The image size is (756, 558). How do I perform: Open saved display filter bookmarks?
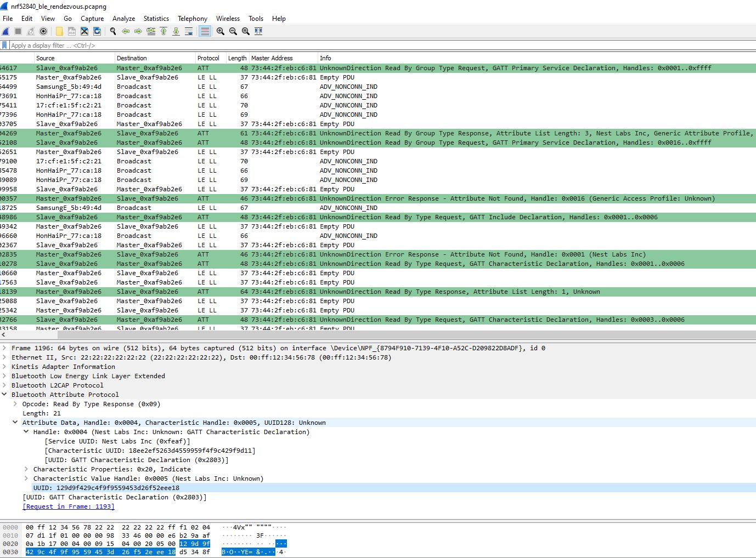5,45
